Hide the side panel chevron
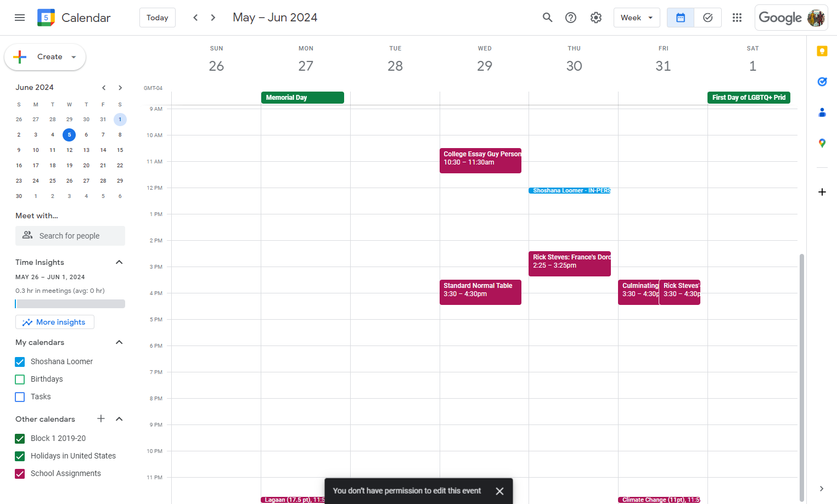 click(822, 489)
